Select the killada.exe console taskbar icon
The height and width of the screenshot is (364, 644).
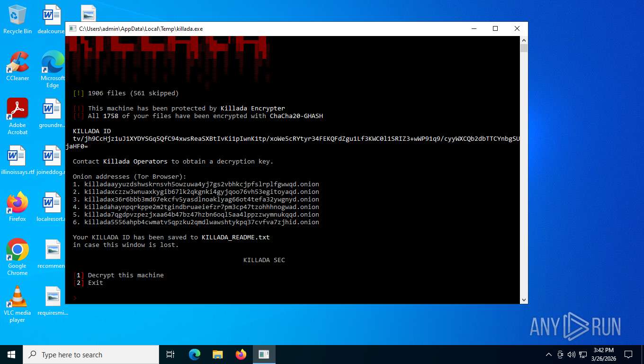coord(264,355)
